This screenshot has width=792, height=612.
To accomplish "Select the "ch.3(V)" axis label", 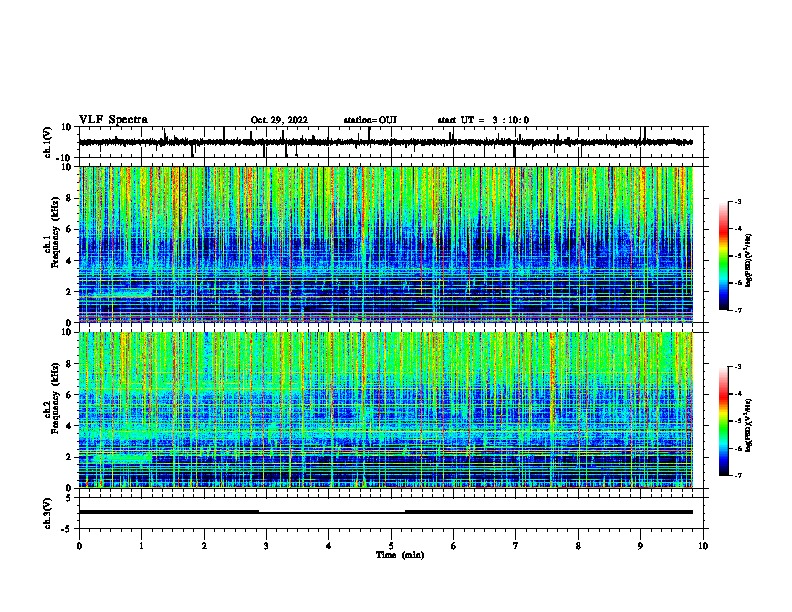I will [x=48, y=513].
